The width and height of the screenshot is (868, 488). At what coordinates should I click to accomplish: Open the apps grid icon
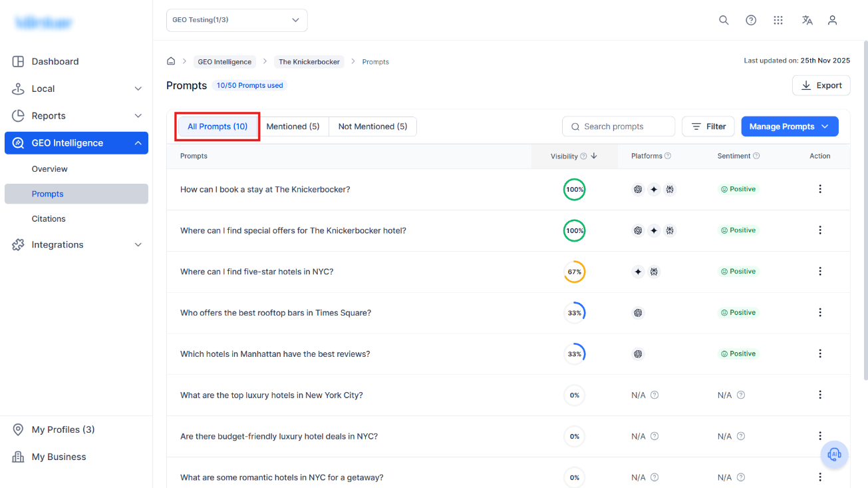778,21
